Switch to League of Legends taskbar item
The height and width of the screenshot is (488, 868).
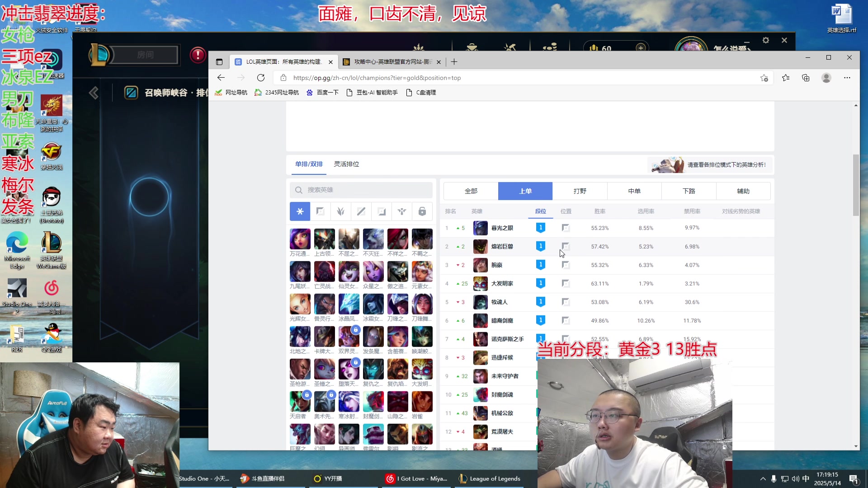click(490, 479)
